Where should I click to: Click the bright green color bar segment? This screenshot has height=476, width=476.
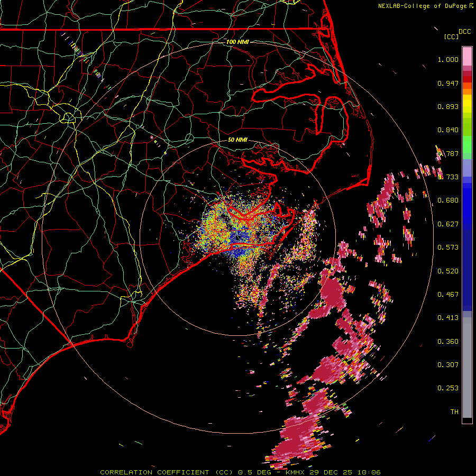pyautogui.click(x=467, y=144)
